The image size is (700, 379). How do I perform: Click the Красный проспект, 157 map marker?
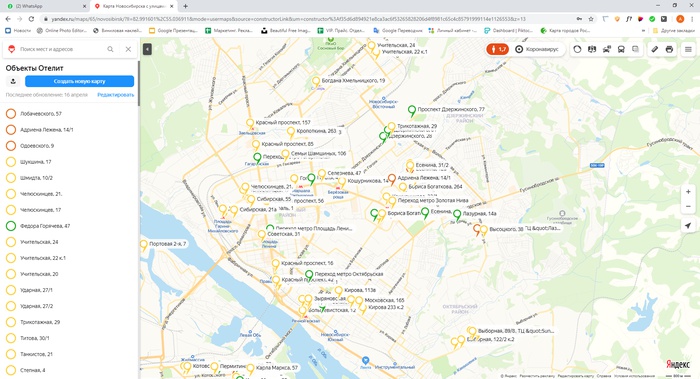[x=250, y=124]
